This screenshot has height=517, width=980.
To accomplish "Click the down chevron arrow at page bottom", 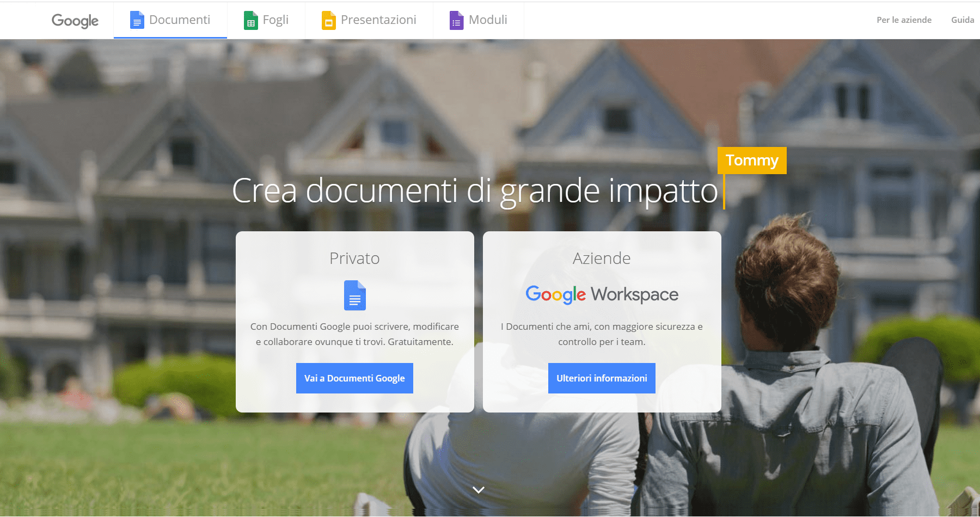I will tap(479, 490).
